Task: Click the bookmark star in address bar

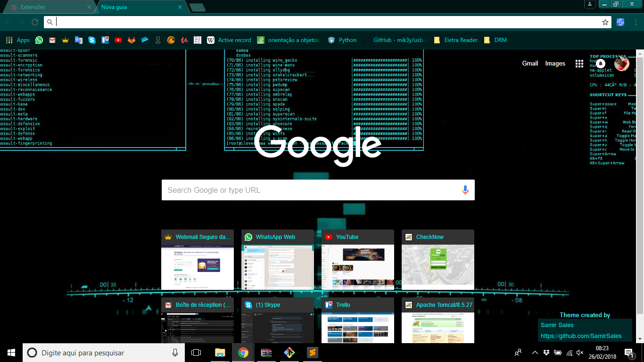Action: pyautogui.click(x=605, y=22)
